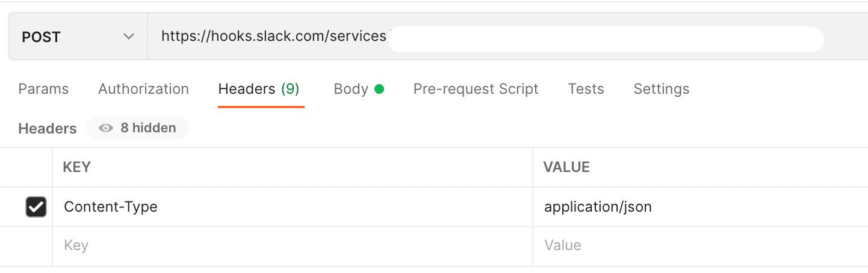Show the 8 hidden headers
The height and width of the screenshot is (273, 868).
pos(138,128)
